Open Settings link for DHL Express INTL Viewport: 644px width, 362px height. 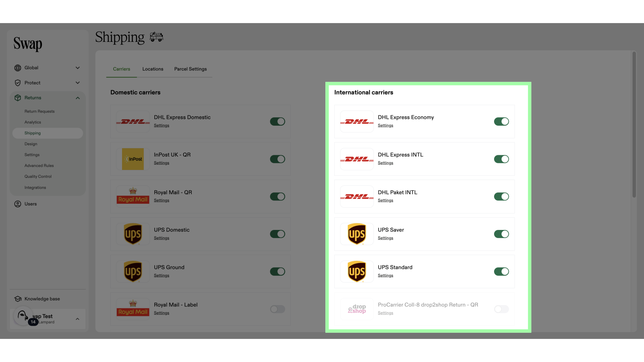[x=385, y=163]
